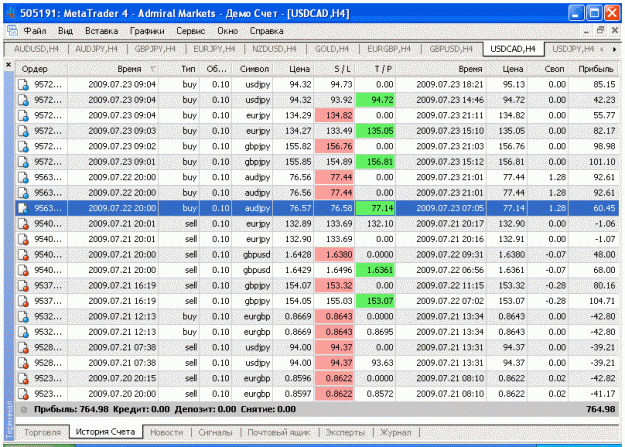Switch to the AUDJPY,H4 chart tab

click(x=96, y=49)
